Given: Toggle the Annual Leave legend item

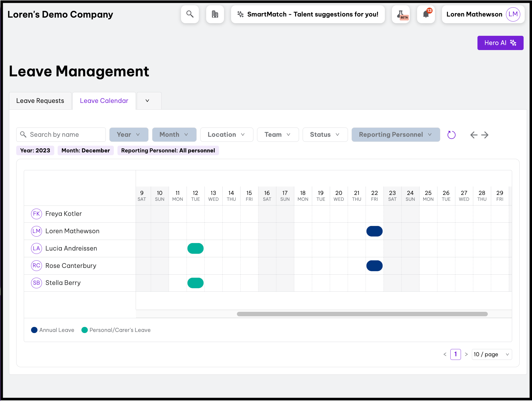Looking at the screenshot, I should 53,330.
